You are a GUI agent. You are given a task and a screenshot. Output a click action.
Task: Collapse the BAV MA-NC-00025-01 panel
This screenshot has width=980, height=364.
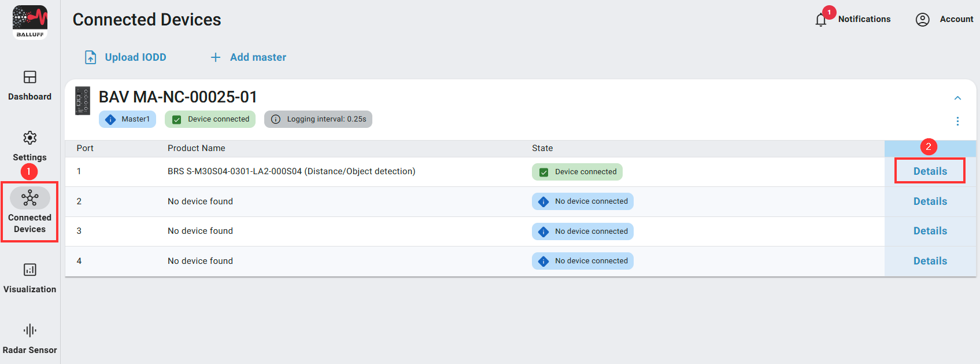[957, 98]
